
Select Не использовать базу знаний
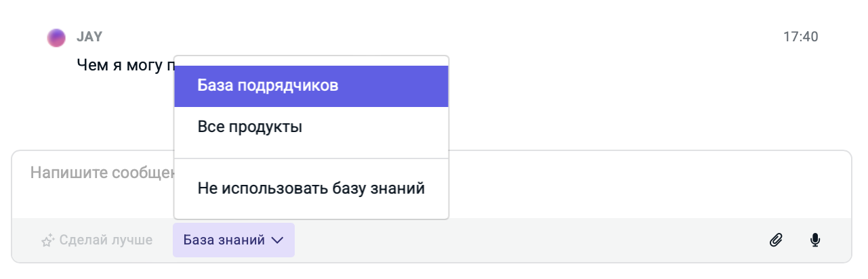click(311, 188)
